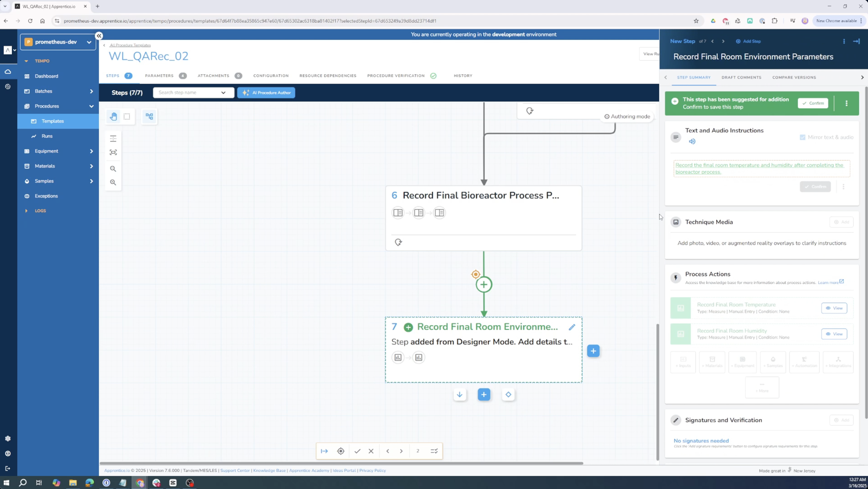
Task: Open three-dot menu on green suggestion banner
Action: 846,103
